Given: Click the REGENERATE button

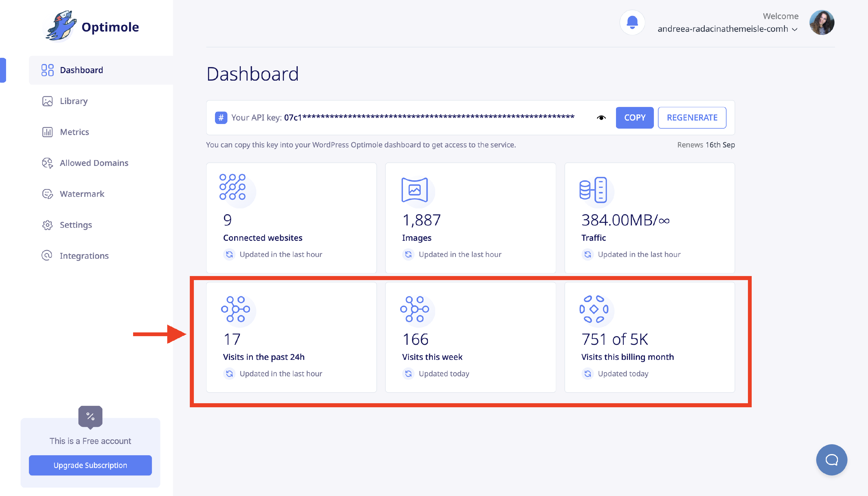Looking at the screenshot, I should click(692, 118).
